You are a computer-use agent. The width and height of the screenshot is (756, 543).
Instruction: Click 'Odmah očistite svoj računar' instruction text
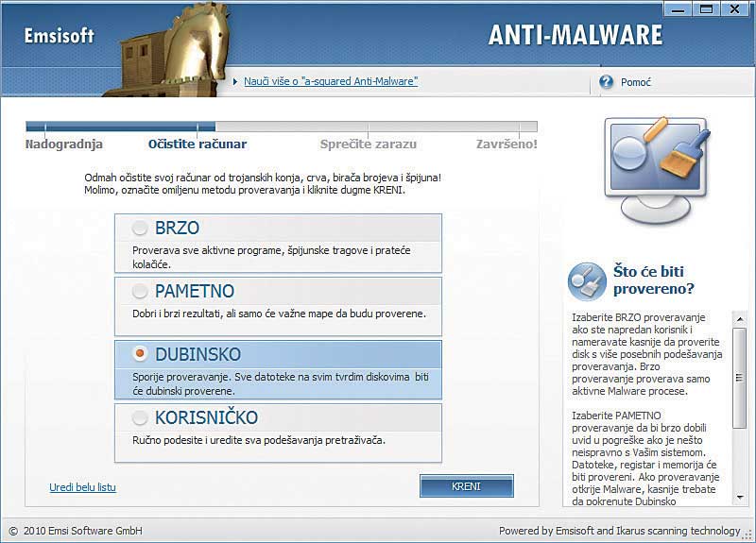(x=263, y=183)
